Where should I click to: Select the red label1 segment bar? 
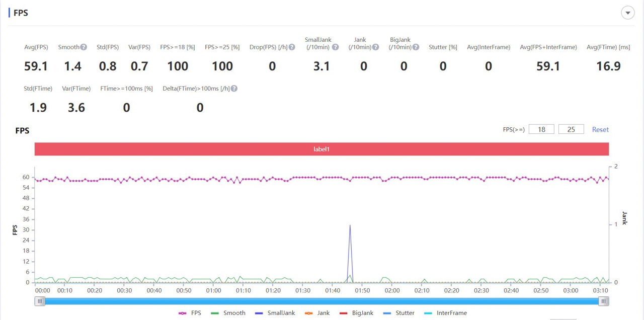[321, 149]
